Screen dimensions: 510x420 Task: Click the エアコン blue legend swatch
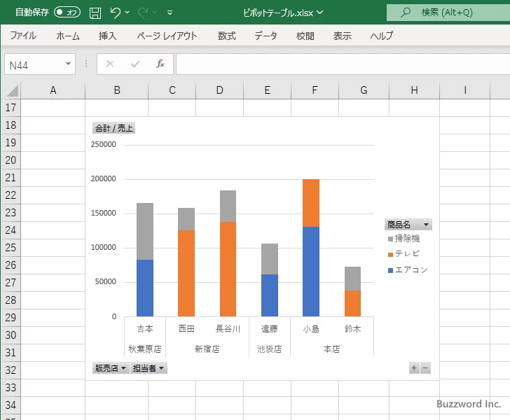pyautogui.click(x=390, y=270)
